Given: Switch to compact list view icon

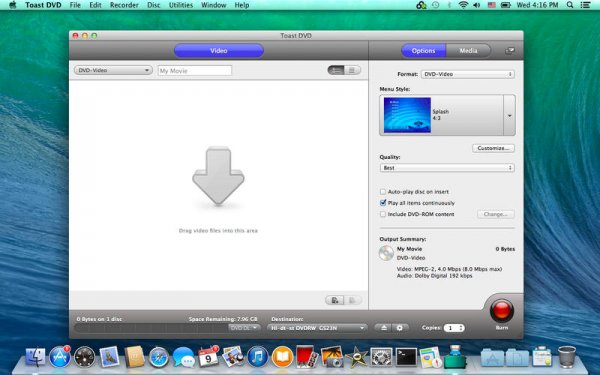Looking at the screenshot, I should 352,70.
